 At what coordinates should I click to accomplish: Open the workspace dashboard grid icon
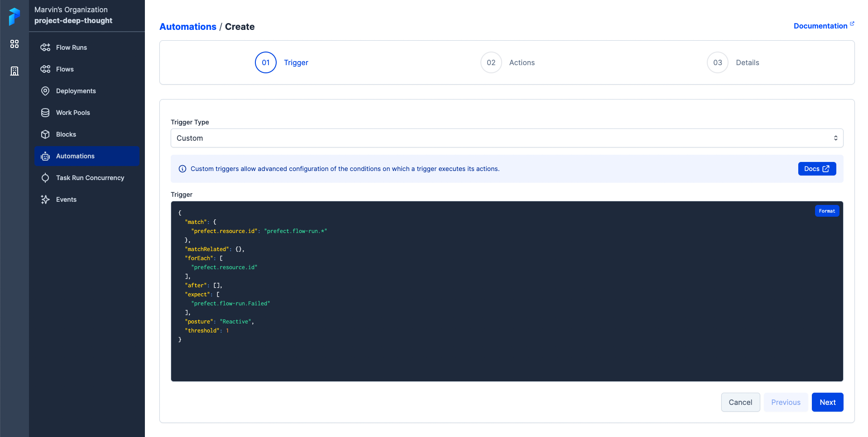click(14, 44)
